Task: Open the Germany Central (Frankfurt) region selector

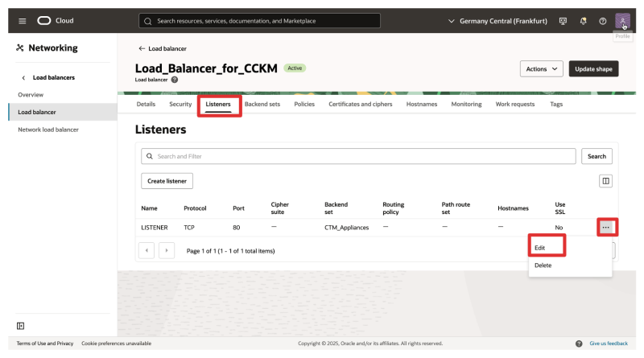Action: (497, 20)
